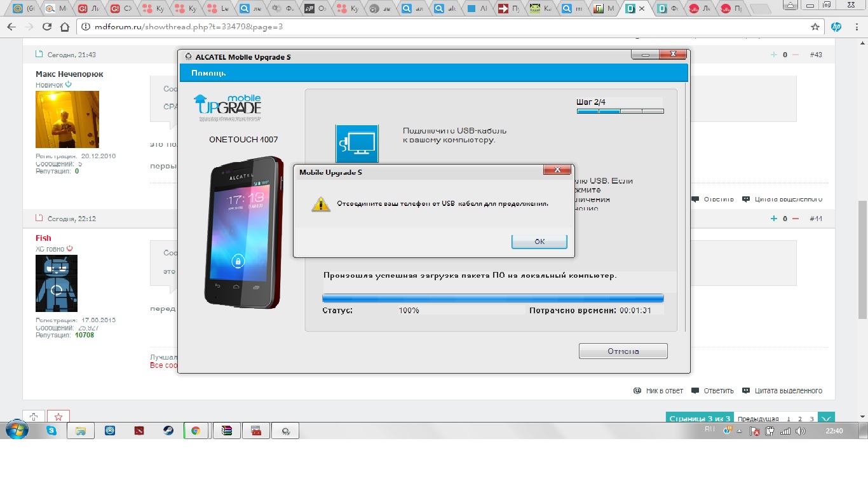Image resolution: width=868 pixels, height=488 pixels.
Task: Click 'Цитата выделенного' under post #44
Action: pyautogui.click(x=782, y=391)
